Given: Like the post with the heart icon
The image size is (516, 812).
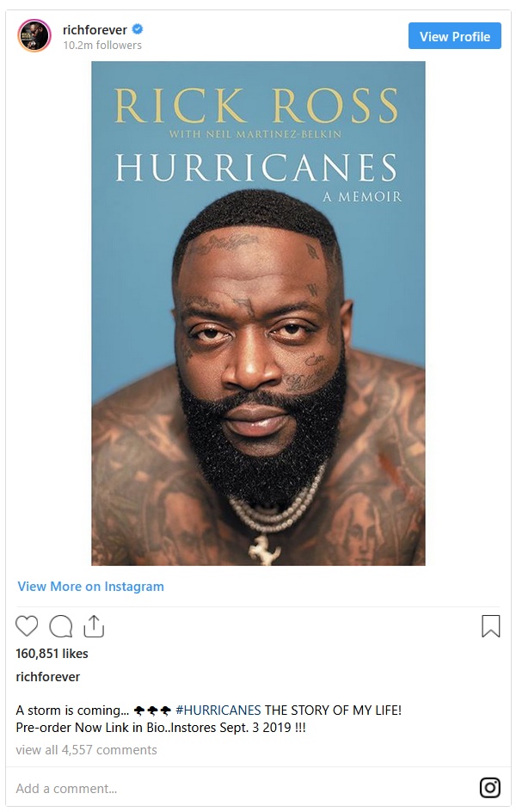Looking at the screenshot, I should coord(27,626).
